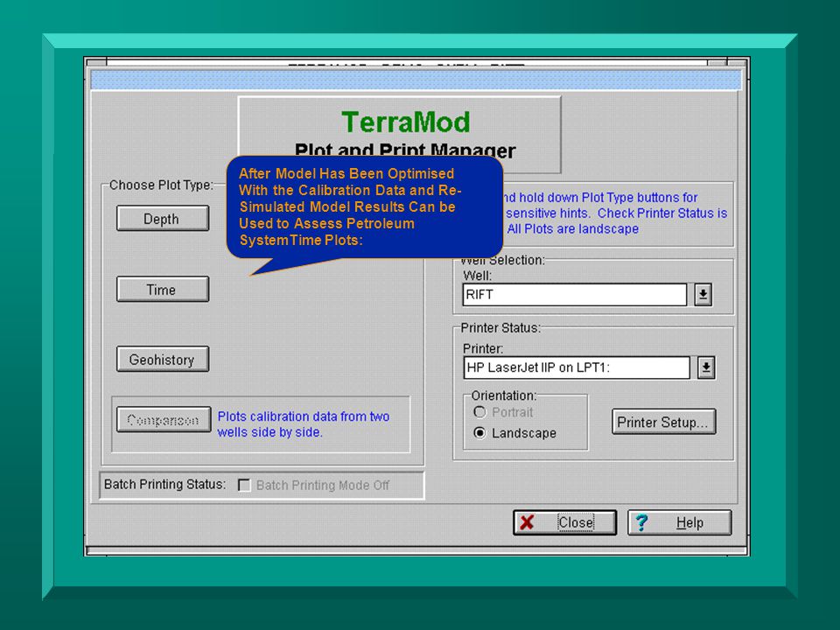Select Portrait orientation radio button
840x630 pixels.
tap(479, 412)
